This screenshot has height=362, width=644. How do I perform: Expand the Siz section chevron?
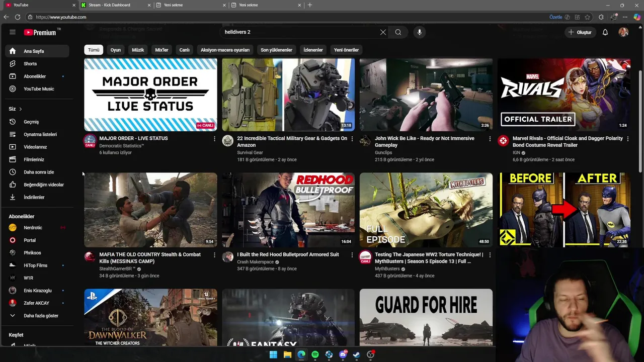(21, 109)
